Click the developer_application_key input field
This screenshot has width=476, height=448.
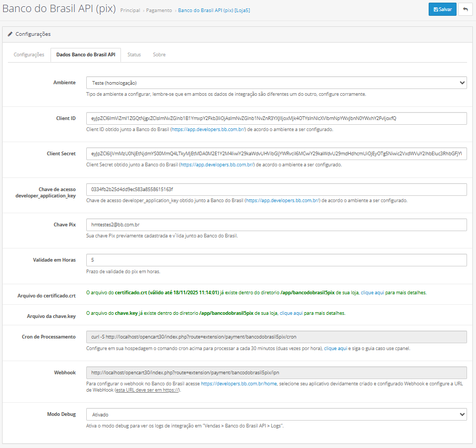[276, 190]
